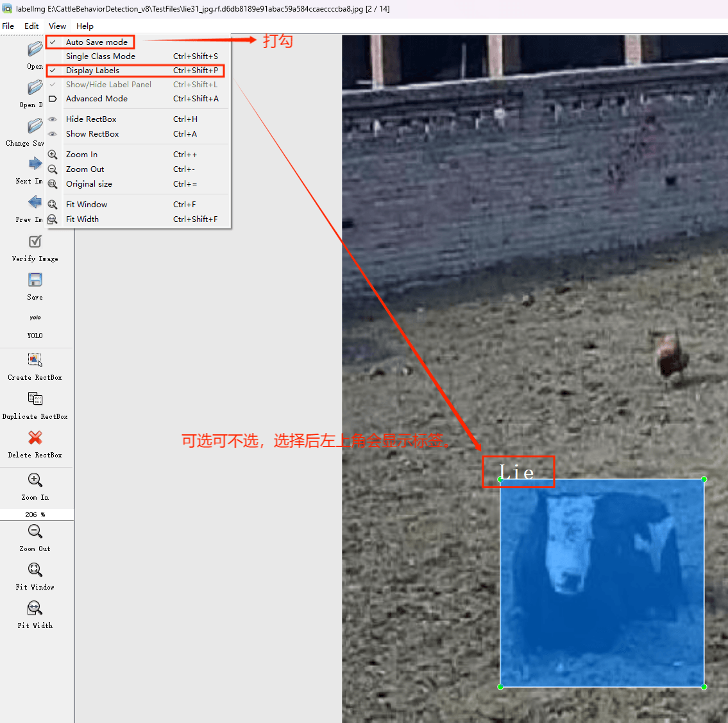The width and height of the screenshot is (728, 723).
Task: Click the Save floppy disk icon
Action: (x=35, y=280)
